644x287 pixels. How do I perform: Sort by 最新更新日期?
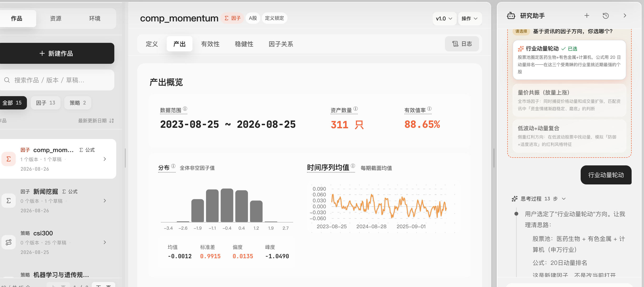(x=96, y=121)
